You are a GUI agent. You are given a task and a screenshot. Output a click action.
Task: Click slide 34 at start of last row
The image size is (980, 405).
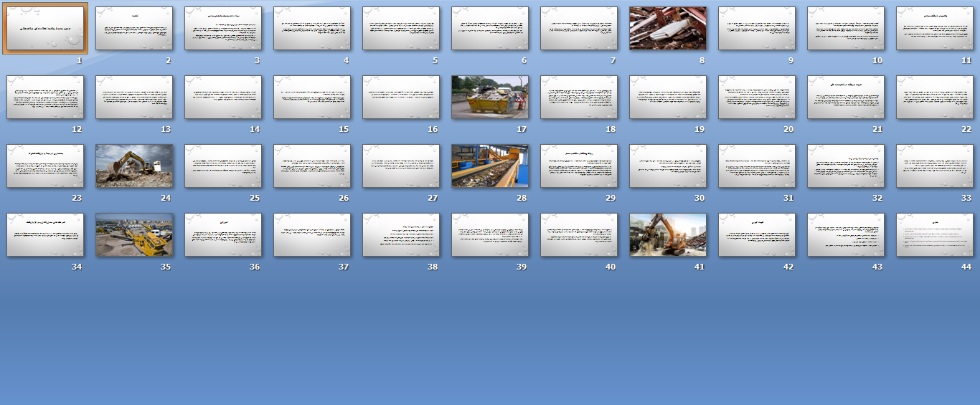click(45, 235)
